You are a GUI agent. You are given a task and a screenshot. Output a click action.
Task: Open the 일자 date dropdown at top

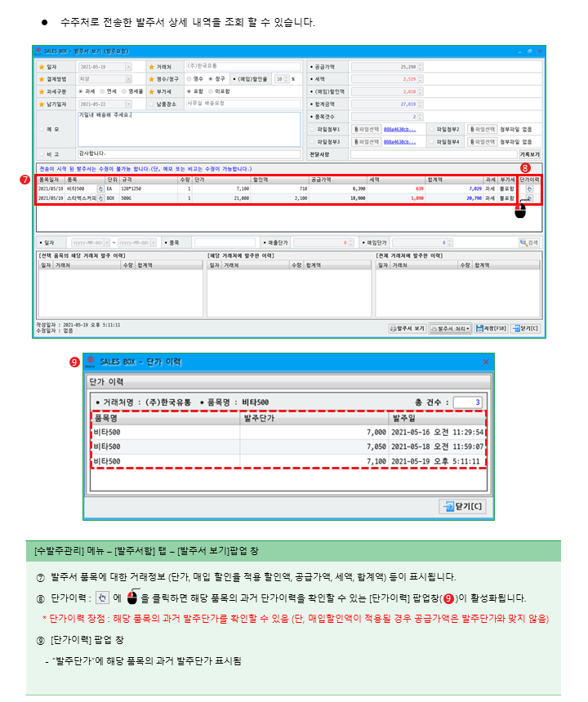pyautogui.click(x=128, y=67)
